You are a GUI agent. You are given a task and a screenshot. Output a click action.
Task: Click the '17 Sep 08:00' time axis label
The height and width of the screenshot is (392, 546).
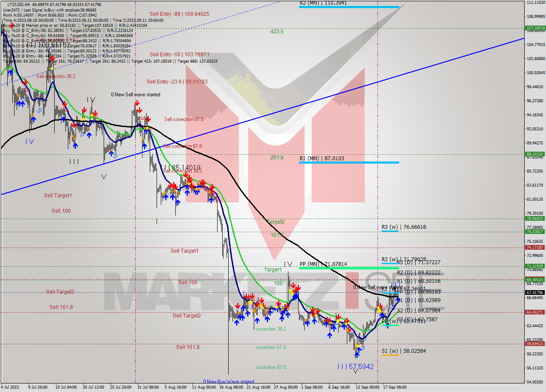394,387
